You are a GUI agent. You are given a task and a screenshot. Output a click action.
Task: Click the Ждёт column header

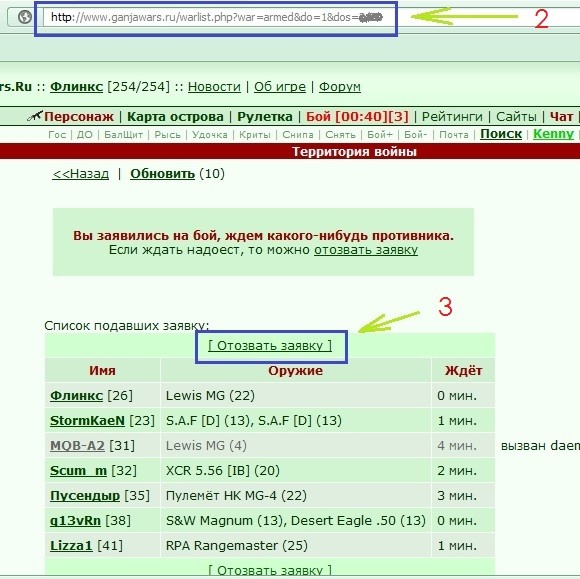point(463,371)
